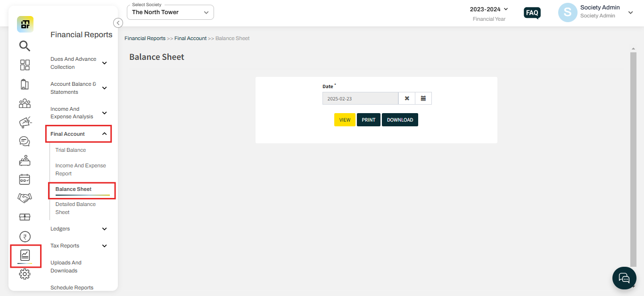The height and width of the screenshot is (296, 644).
Task: Click the yellow VIEW button
Action: pos(345,120)
